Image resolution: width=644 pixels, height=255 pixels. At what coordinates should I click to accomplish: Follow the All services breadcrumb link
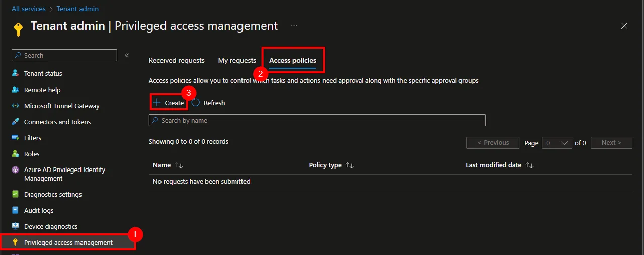point(28,9)
